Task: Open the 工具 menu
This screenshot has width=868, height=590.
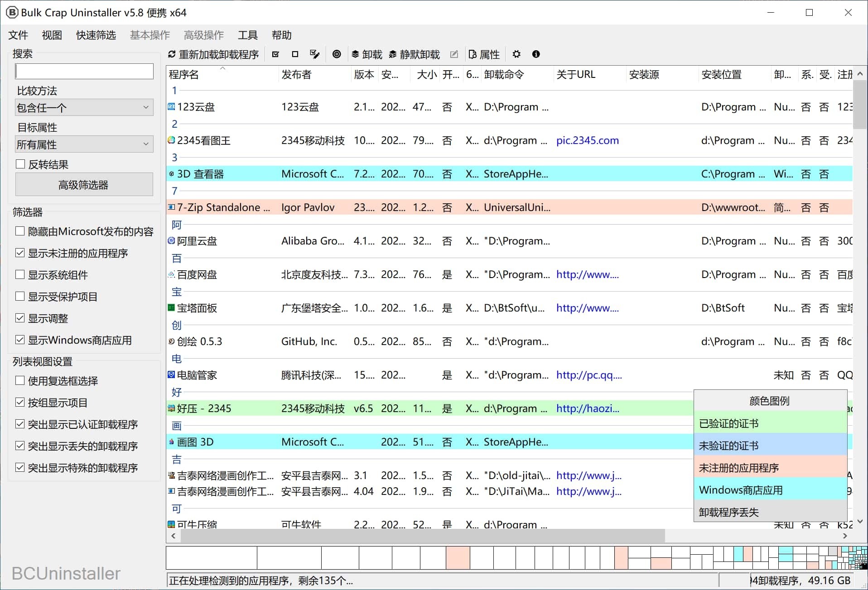Action: pos(247,35)
